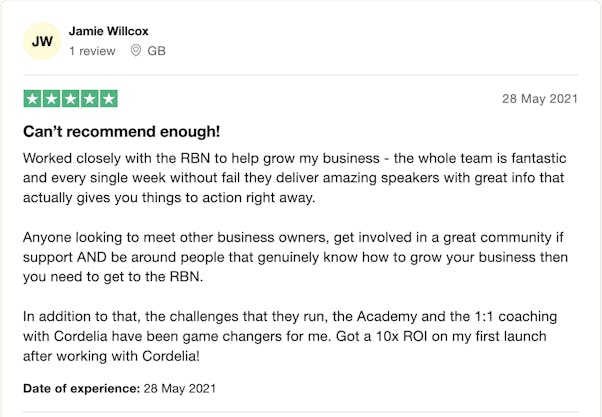This screenshot has width=602, height=417.
Task: Click the fourth green rating star
Action: pyautogui.click(x=89, y=99)
